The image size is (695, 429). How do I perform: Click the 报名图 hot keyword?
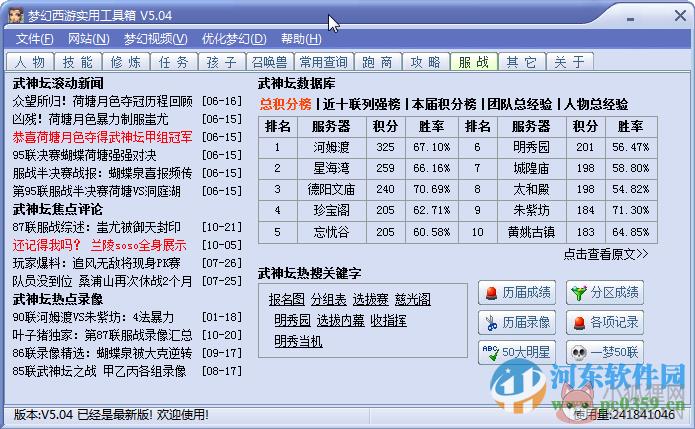coord(286,300)
